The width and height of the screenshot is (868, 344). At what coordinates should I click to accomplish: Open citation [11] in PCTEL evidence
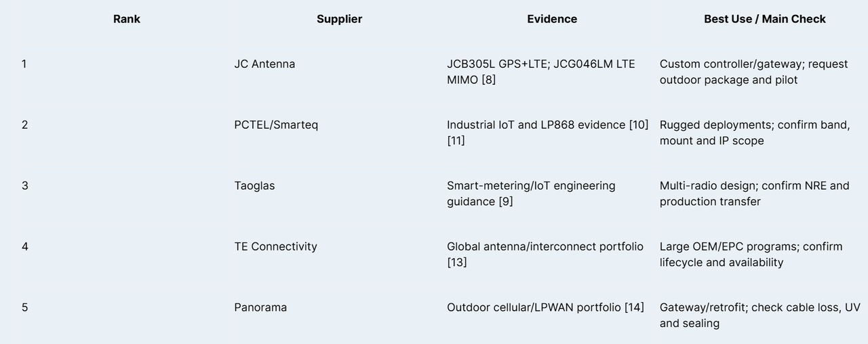[456, 141]
